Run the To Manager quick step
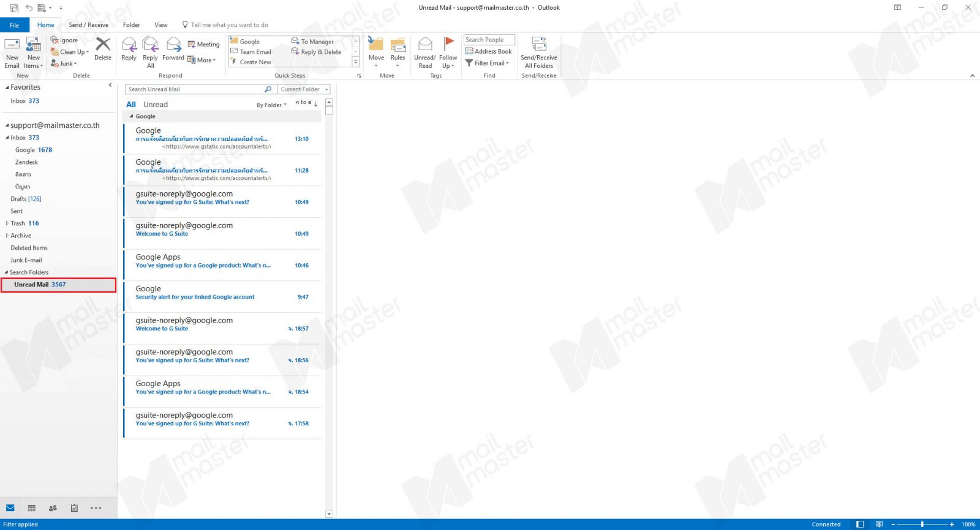The height and width of the screenshot is (530, 980). click(x=312, y=42)
